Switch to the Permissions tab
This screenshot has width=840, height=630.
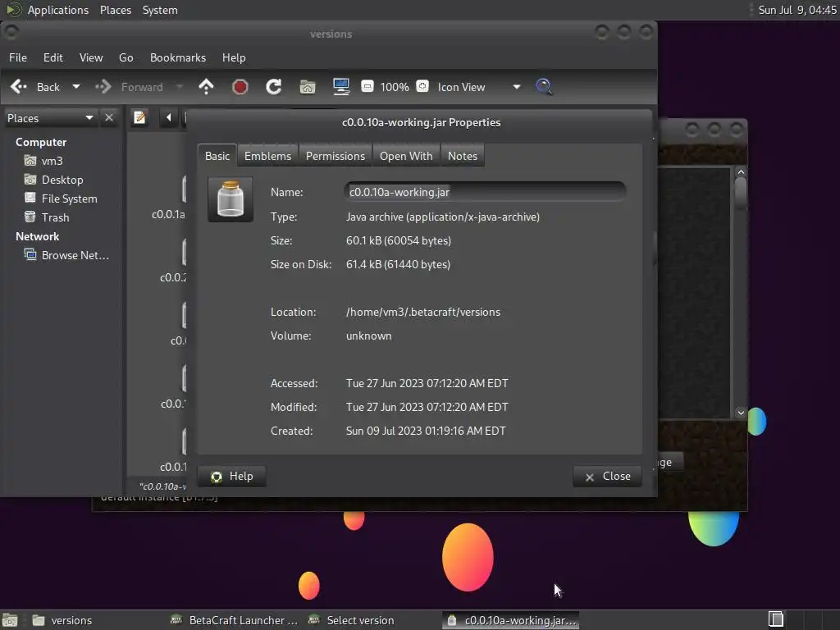coord(336,156)
